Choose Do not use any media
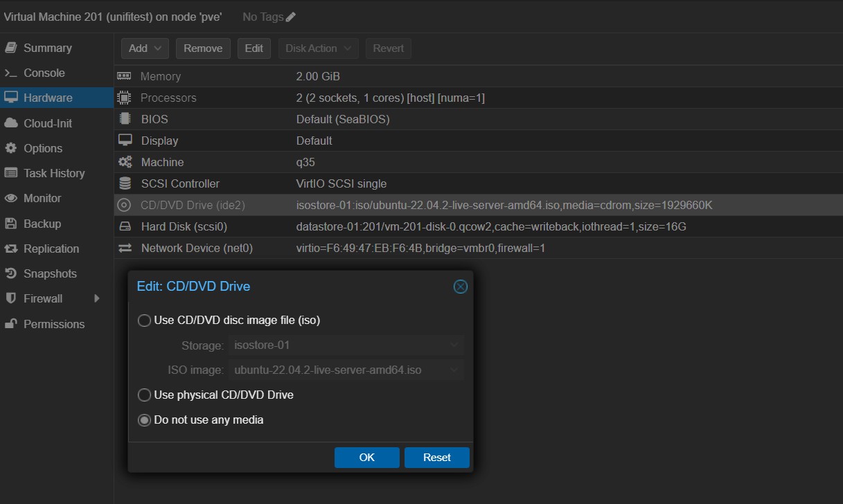Viewport: 843px width, 504px height. tap(144, 420)
